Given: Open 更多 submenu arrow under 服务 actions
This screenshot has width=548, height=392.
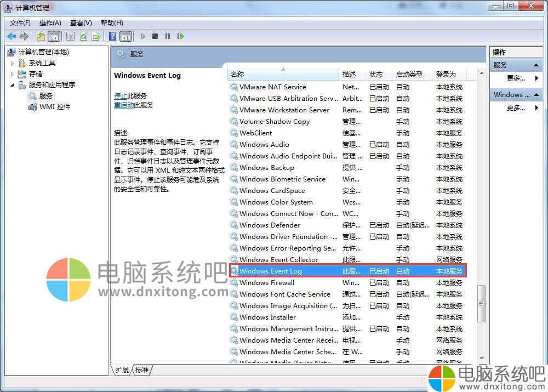Looking at the screenshot, I should pyautogui.click(x=536, y=78).
